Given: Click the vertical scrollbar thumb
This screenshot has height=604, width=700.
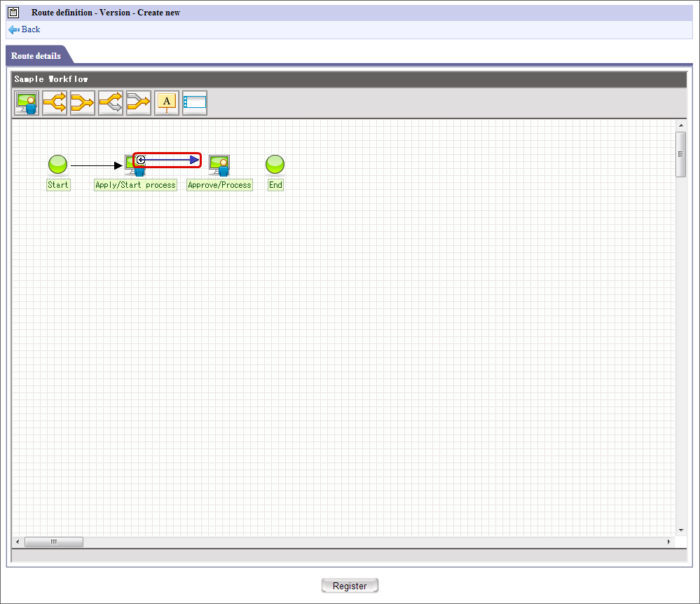Looking at the screenshot, I should (x=681, y=154).
